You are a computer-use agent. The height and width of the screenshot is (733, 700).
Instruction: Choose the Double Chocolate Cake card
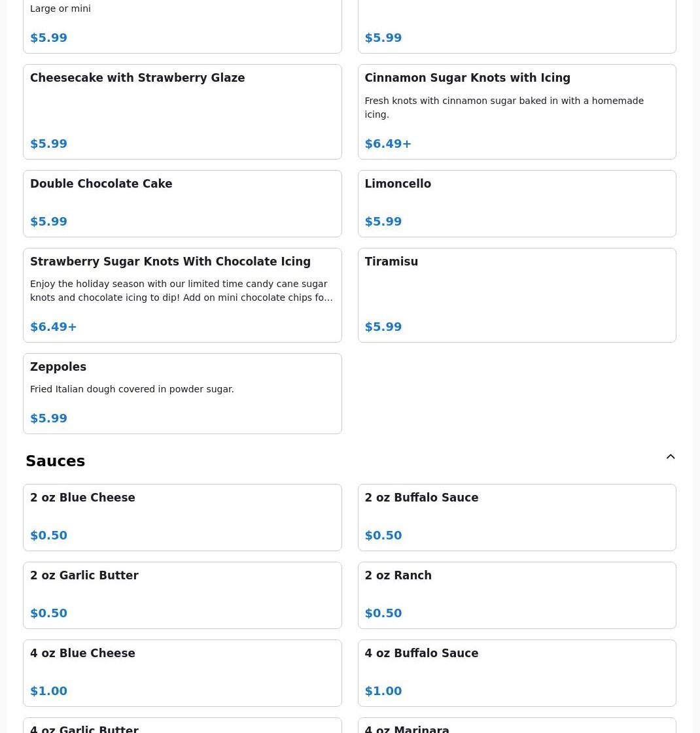click(x=182, y=203)
